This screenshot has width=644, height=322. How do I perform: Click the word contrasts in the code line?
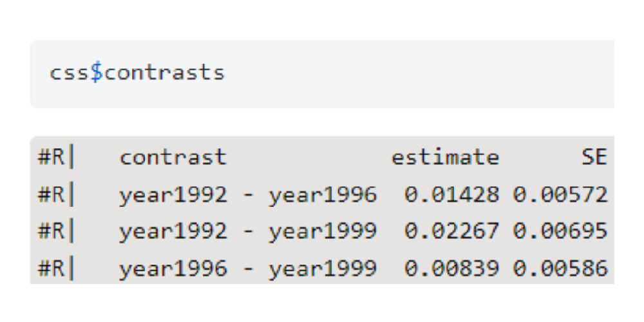coord(164,72)
